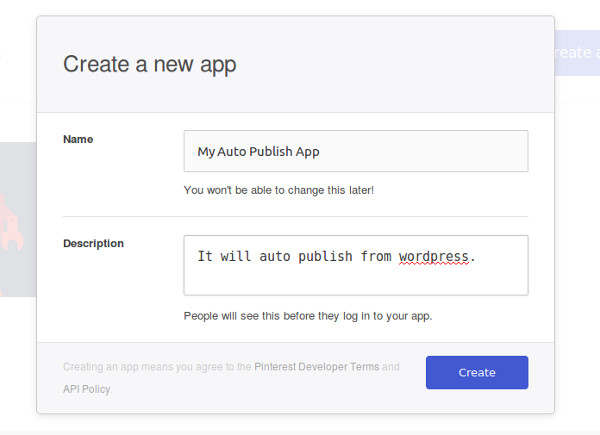
Task: Click the "You won't be able to change this later!" note
Action: point(279,190)
